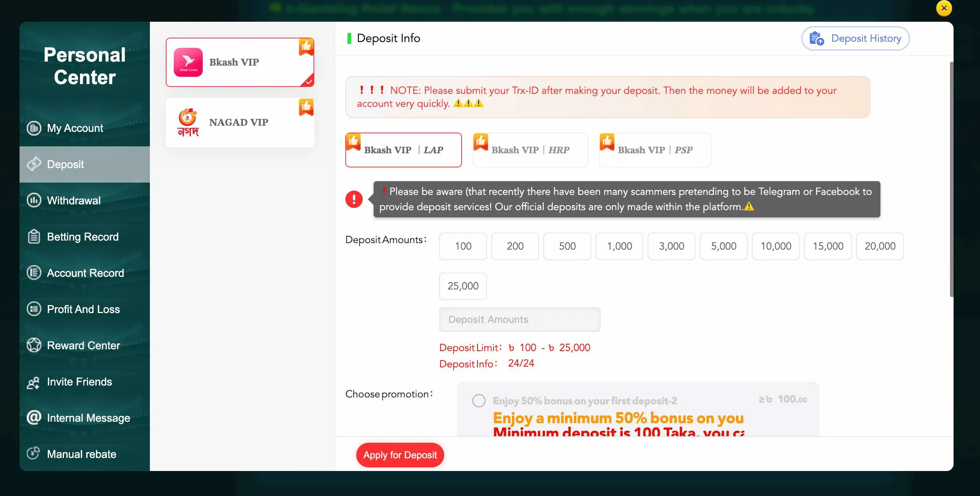Choose Bkash VIP LAP channel
Viewport: 980px width, 496px height.
pos(403,150)
